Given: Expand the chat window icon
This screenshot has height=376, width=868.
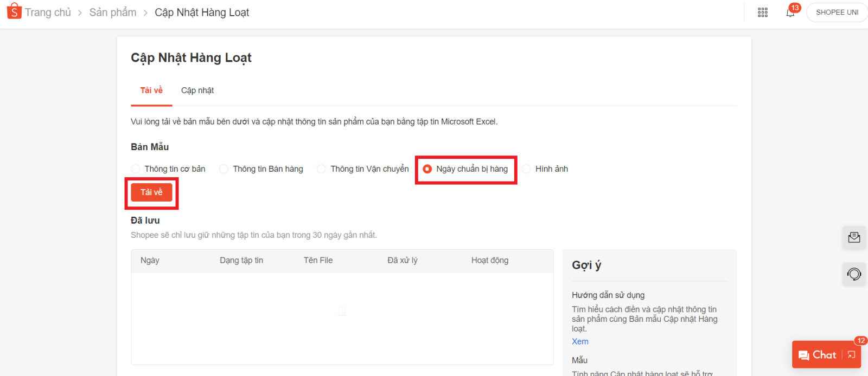Looking at the screenshot, I should (852, 355).
